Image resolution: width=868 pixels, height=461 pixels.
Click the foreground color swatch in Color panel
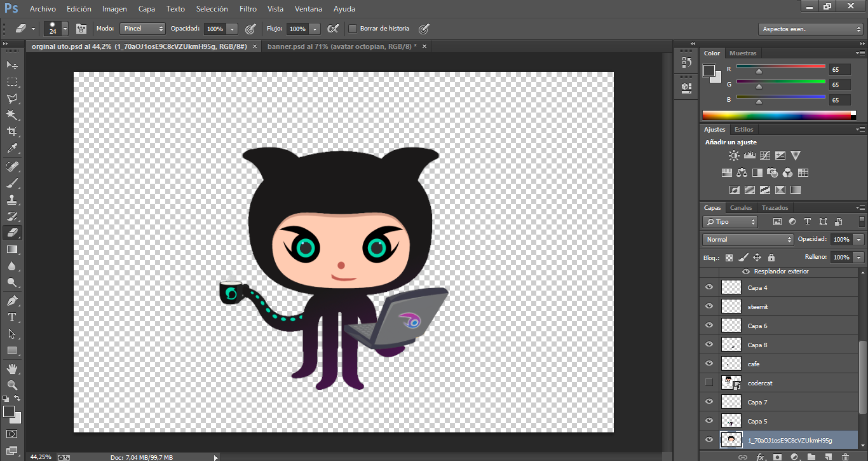pyautogui.click(x=709, y=70)
